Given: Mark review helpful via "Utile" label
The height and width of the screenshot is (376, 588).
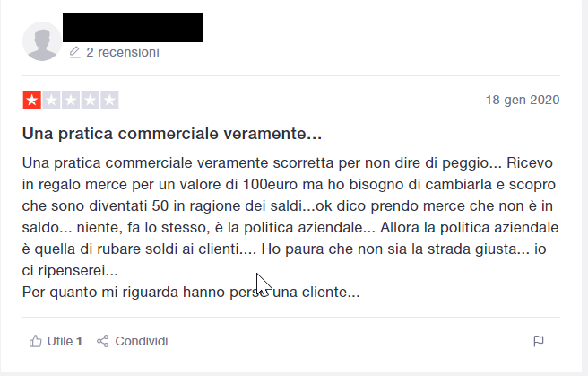Looking at the screenshot, I should [59, 341].
